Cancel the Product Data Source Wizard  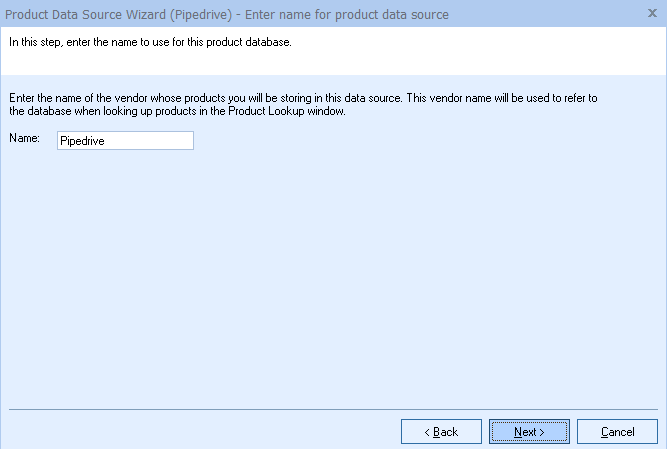click(617, 431)
